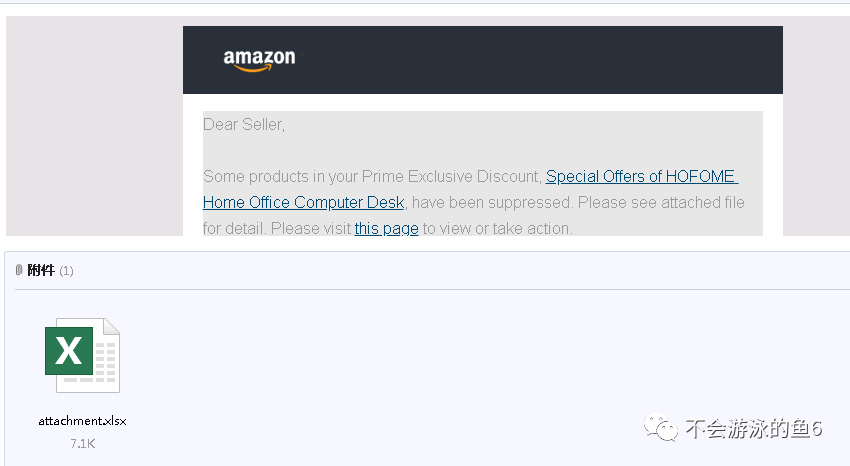Click the "Home Office Computer Desk" link text

click(x=303, y=202)
